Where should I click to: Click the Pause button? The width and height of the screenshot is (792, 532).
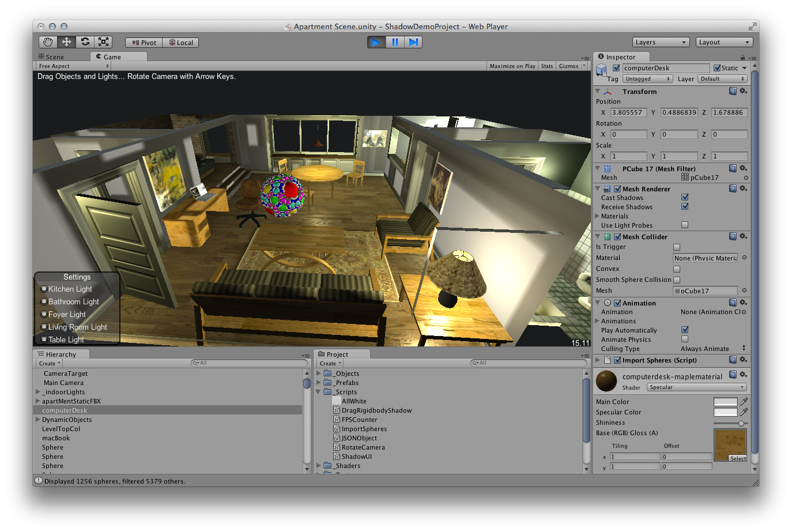click(x=395, y=42)
